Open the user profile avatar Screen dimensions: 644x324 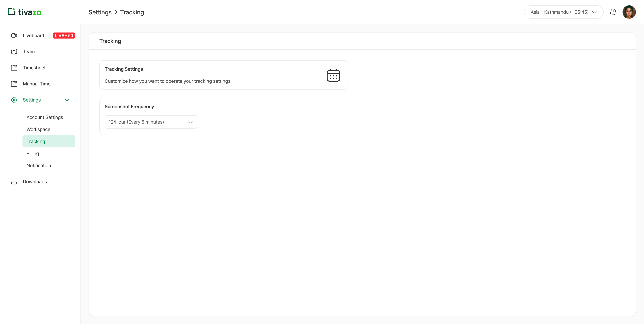click(629, 12)
